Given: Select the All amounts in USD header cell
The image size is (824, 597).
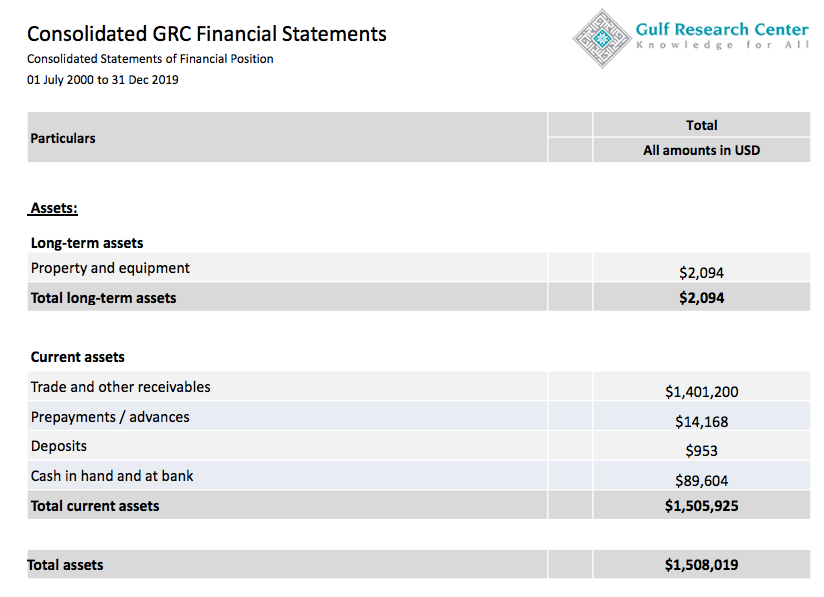Looking at the screenshot, I should point(701,150).
